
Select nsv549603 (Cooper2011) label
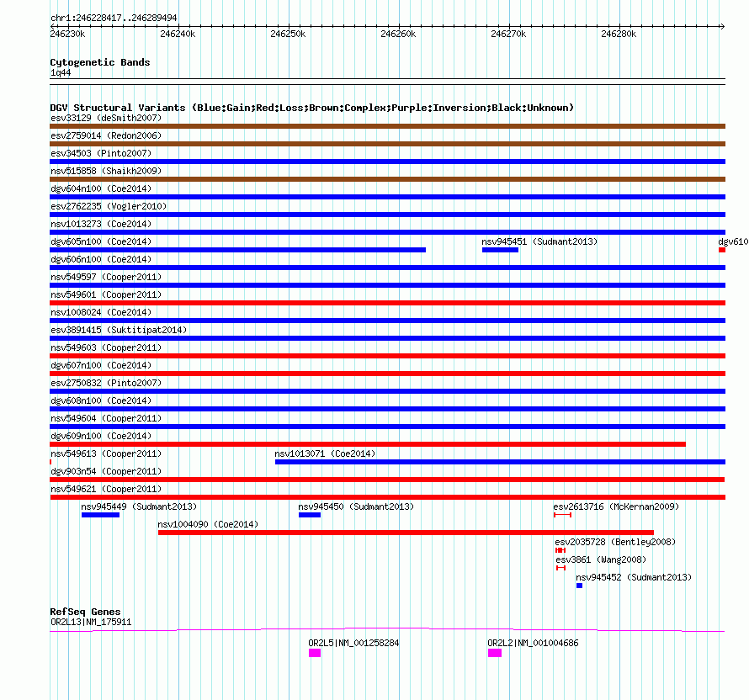point(106,347)
